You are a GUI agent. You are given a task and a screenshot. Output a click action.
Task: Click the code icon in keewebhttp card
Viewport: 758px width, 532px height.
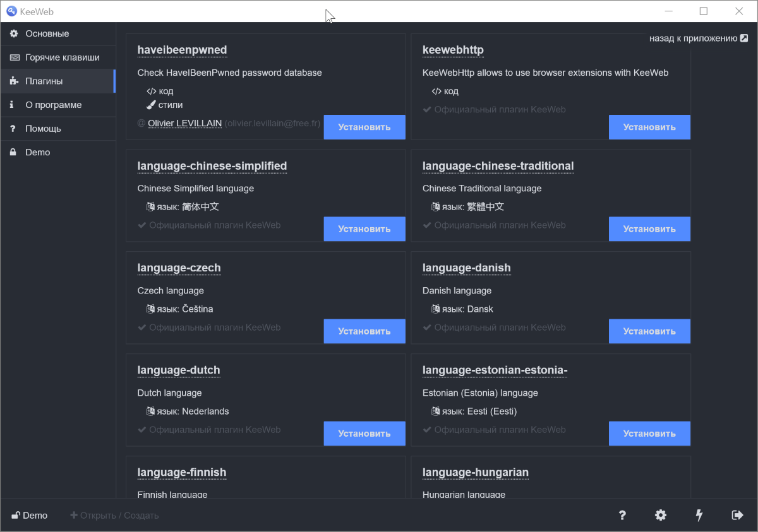[x=436, y=91]
